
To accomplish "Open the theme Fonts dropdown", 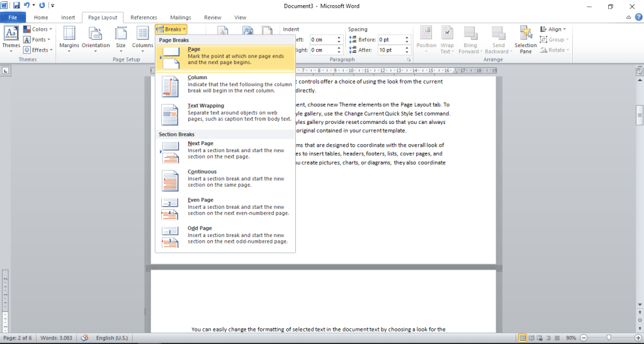I will (35, 40).
